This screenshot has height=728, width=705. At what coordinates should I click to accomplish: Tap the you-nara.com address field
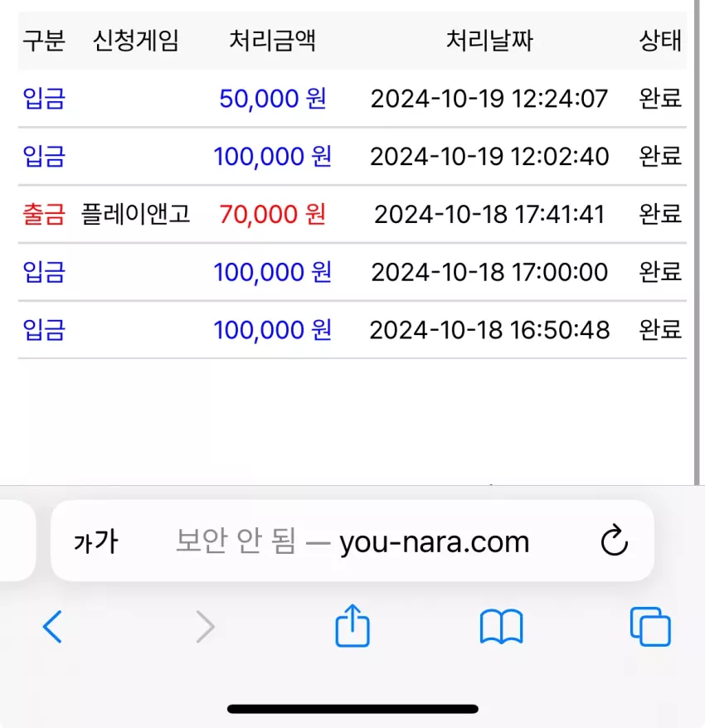[352, 541]
